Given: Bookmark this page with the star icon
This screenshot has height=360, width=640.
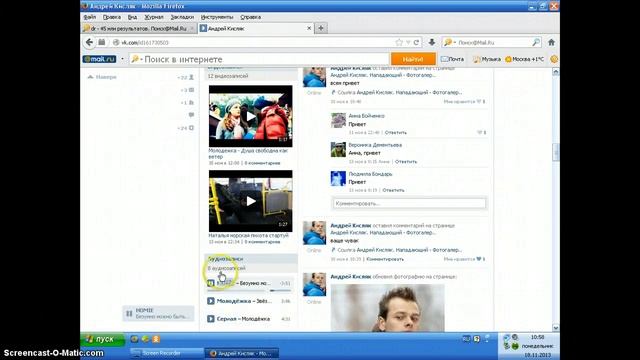Looking at the screenshot, I should coord(399,42).
